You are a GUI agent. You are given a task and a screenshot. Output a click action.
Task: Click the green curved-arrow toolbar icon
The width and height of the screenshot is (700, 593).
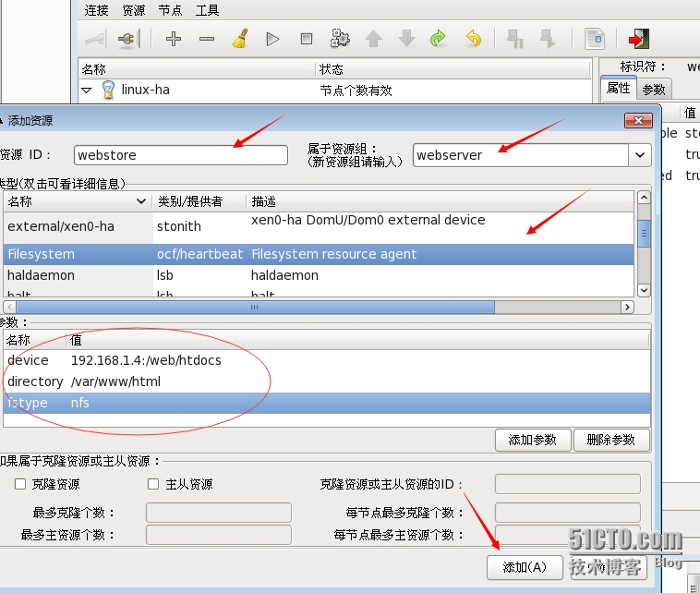(438, 39)
